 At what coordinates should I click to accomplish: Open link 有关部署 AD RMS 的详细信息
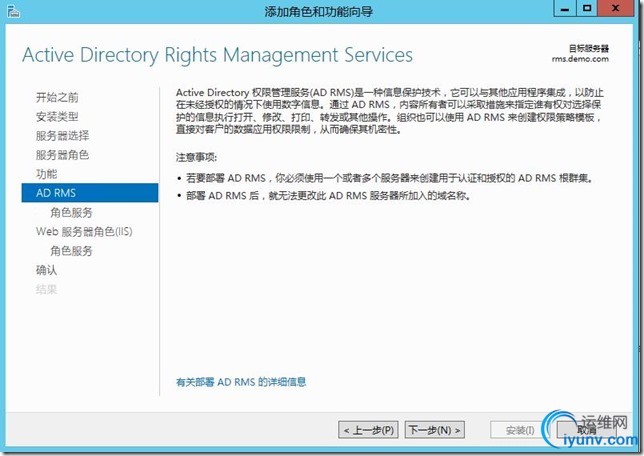(241, 382)
